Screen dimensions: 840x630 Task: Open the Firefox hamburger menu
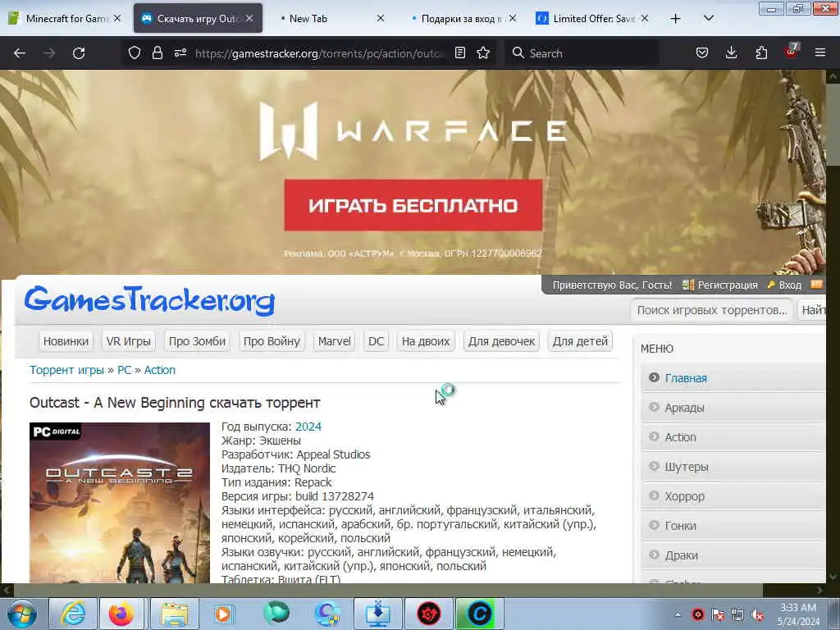coord(820,52)
